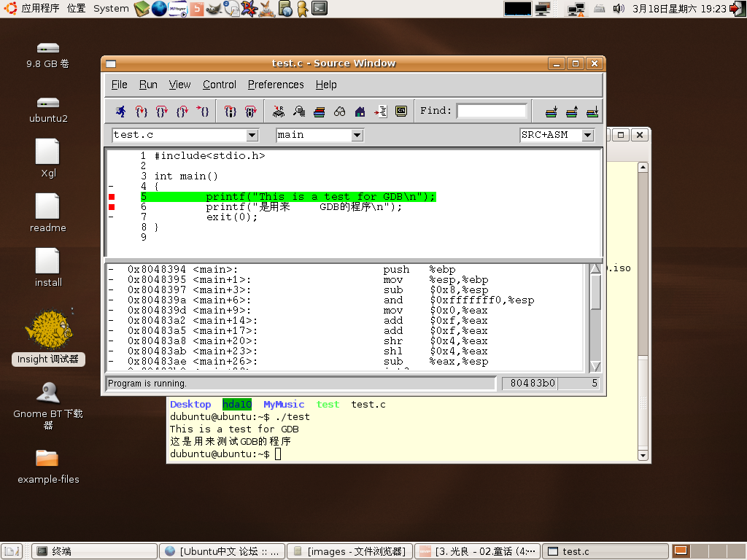This screenshot has width=747, height=560.
Task: Open the File menu
Action: click(119, 85)
